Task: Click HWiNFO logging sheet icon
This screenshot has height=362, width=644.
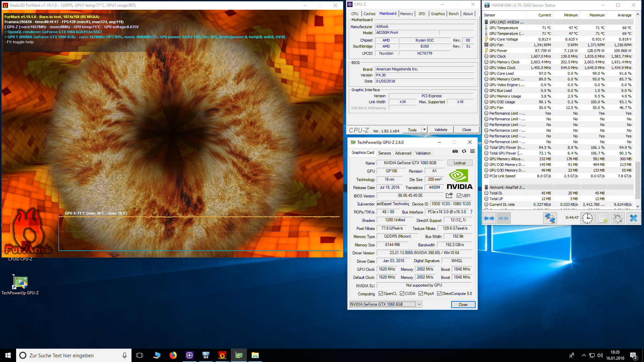Action: tap(603, 218)
